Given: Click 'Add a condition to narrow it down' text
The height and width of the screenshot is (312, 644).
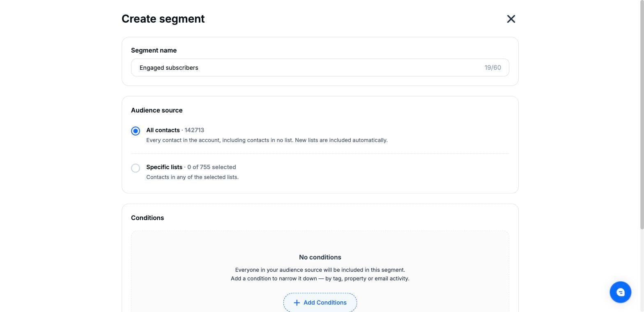Looking at the screenshot, I should click(x=320, y=279).
